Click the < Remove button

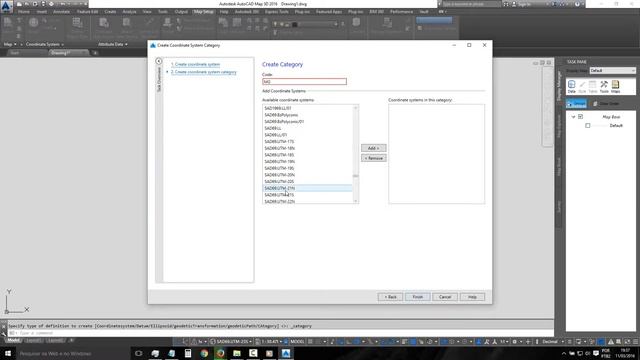pos(373,158)
